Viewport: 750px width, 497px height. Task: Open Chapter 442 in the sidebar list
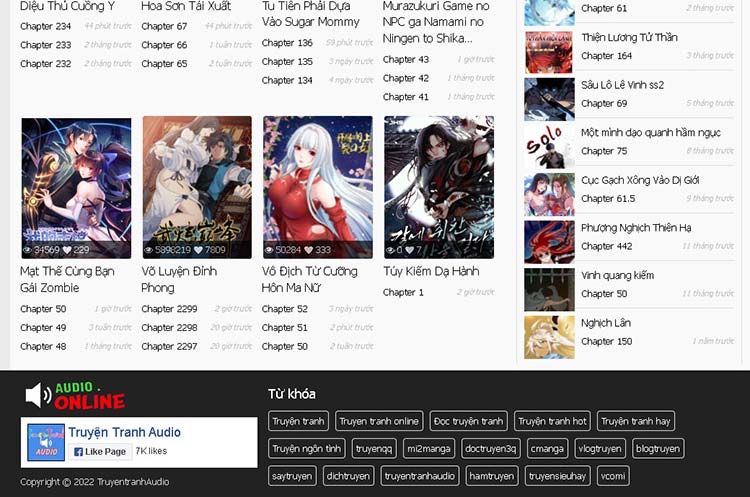pos(606,246)
